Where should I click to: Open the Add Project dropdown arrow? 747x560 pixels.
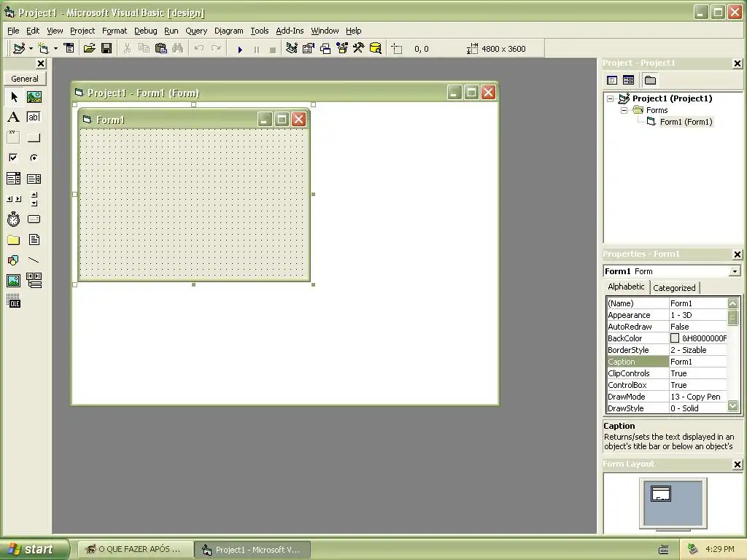click(31, 49)
